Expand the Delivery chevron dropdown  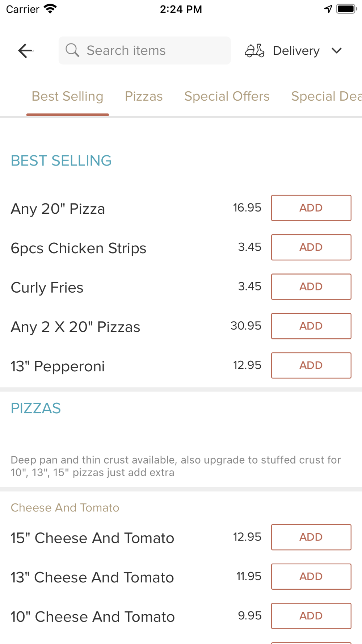(x=337, y=51)
